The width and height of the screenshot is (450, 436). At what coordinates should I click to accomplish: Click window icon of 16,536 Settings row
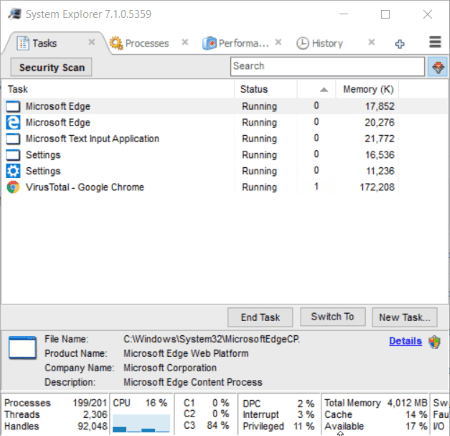coord(13,155)
